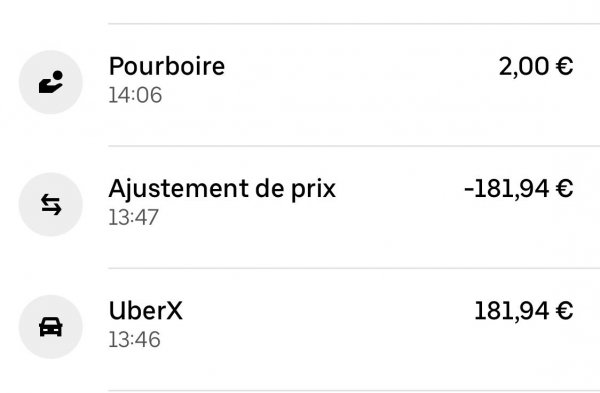Click divider between Ajustement and UberX rows
The image size is (600, 393).
point(354,268)
